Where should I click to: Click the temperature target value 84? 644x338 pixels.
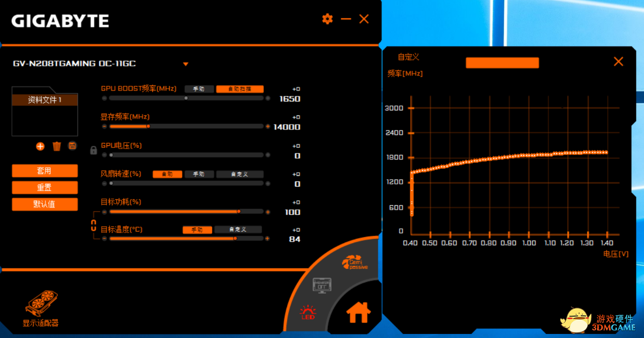click(295, 239)
